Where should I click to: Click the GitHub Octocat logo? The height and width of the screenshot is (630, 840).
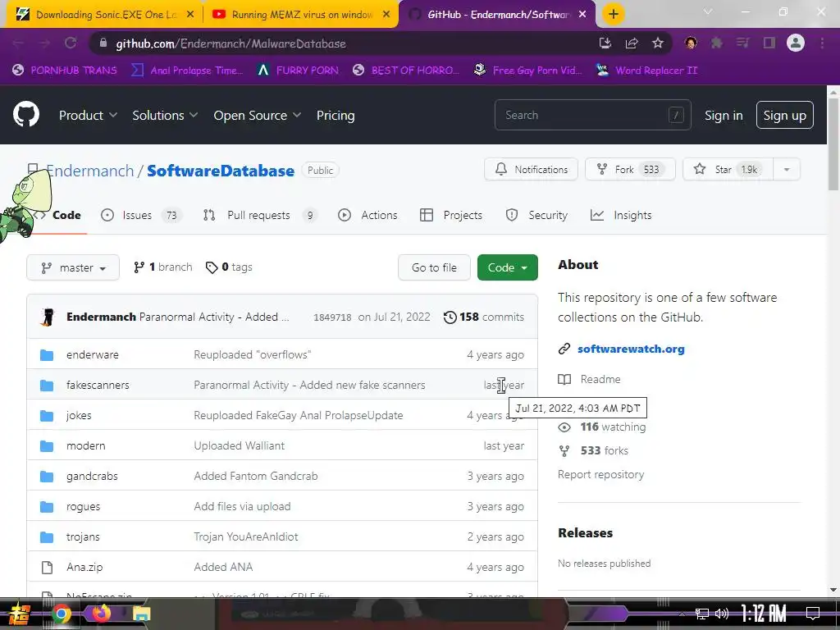25,114
